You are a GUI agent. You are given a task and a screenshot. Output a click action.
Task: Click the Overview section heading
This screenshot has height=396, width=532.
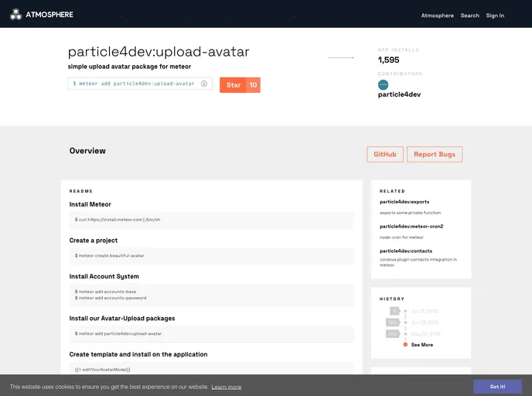(x=87, y=151)
